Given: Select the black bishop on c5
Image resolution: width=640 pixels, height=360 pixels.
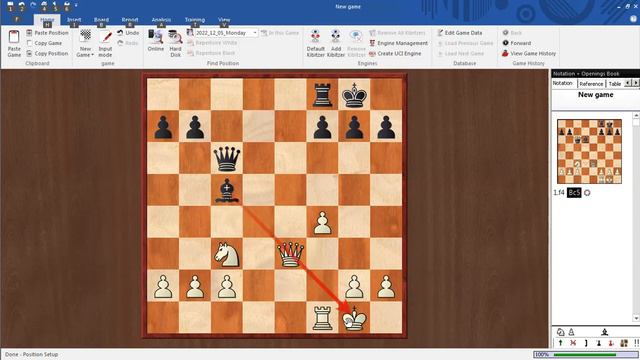Looking at the screenshot, I should coord(227,191).
